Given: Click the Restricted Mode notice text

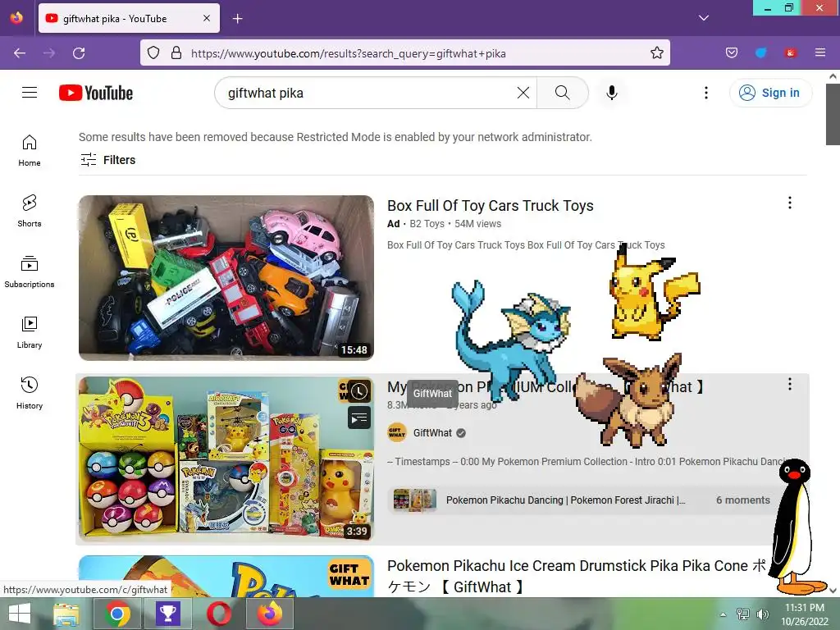Looking at the screenshot, I should (x=336, y=137).
